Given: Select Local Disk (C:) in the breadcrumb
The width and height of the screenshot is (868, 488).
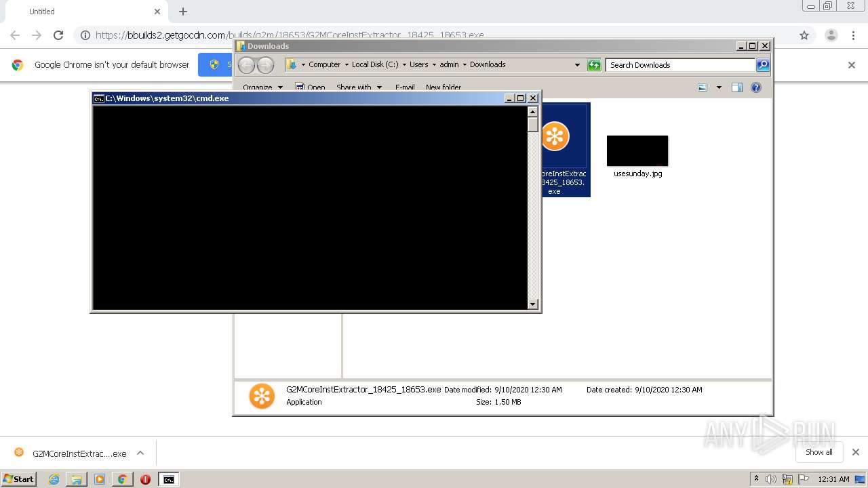Looking at the screenshot, I should tap(375, 65).
